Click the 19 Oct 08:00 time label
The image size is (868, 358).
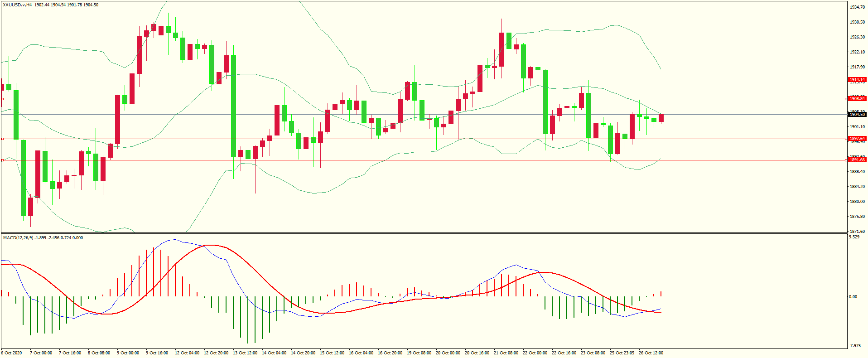(x=419, y=353)
